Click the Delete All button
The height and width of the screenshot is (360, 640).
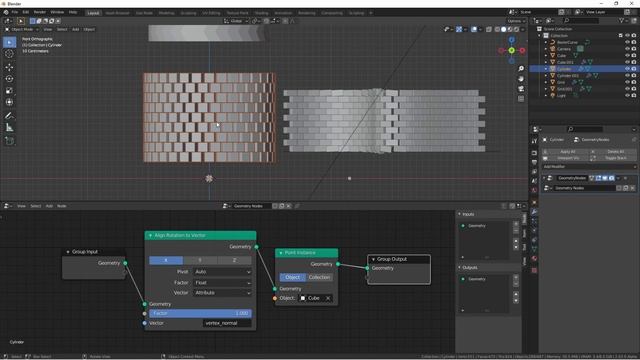(613, 151)
